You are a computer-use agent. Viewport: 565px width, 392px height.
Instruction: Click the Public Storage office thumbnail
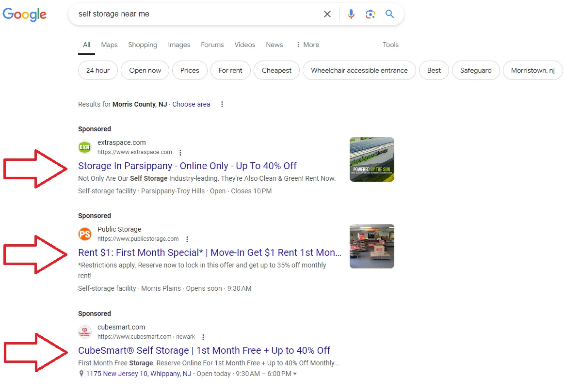tap(372, 246)
